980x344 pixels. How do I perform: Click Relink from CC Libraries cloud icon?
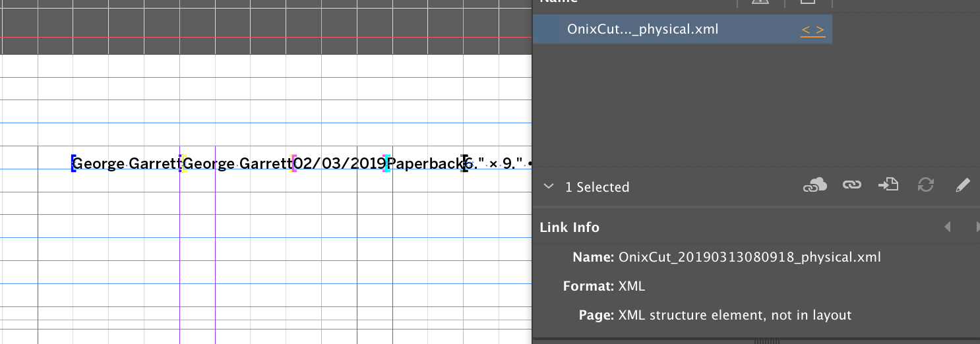(x=814, y=186)
